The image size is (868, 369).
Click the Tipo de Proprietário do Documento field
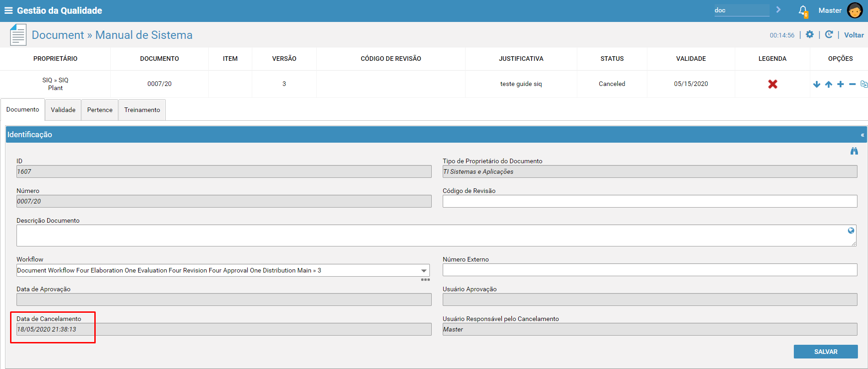tap(650, 171)
